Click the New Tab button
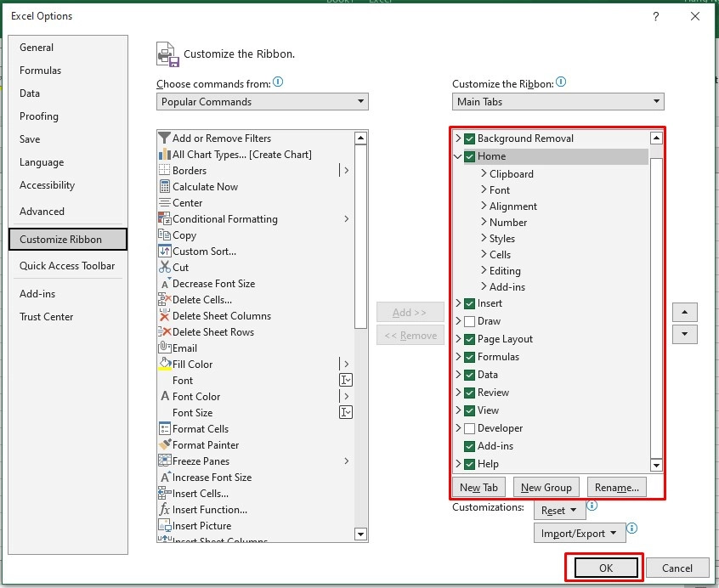Screen dimensions: 719x588 point(478,487)
